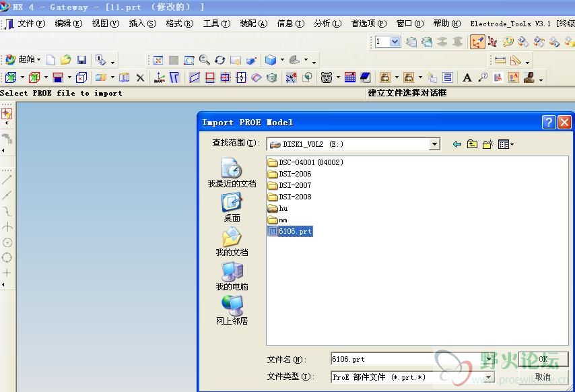The image size is (575, 392).
Task: Click the 文件名 filename input field
Action: tap(407, 359)
